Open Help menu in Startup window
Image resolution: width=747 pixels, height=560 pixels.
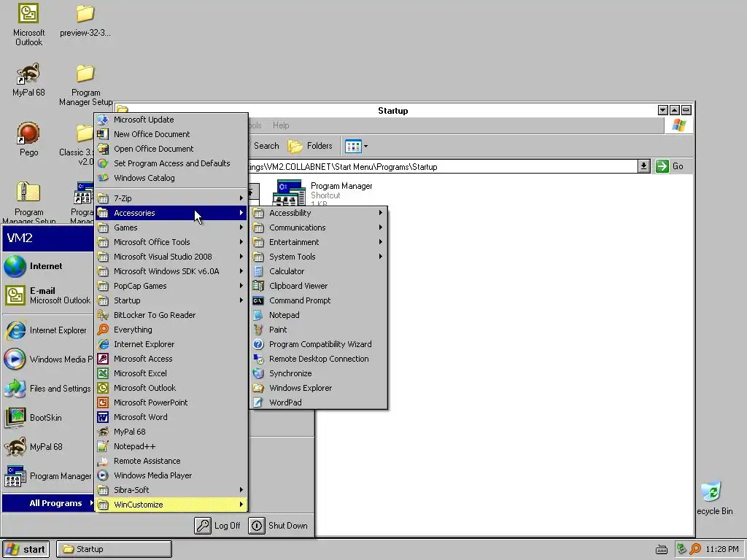281,125
